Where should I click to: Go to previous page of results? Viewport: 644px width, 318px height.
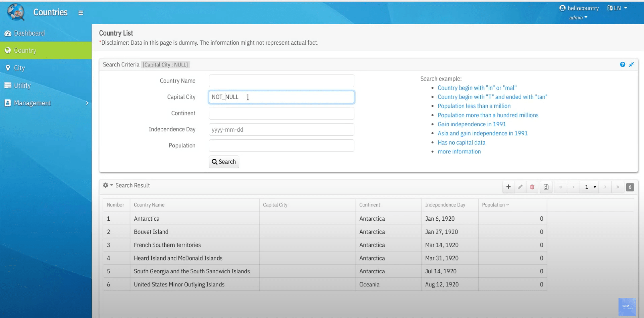[x=573, y=187]
